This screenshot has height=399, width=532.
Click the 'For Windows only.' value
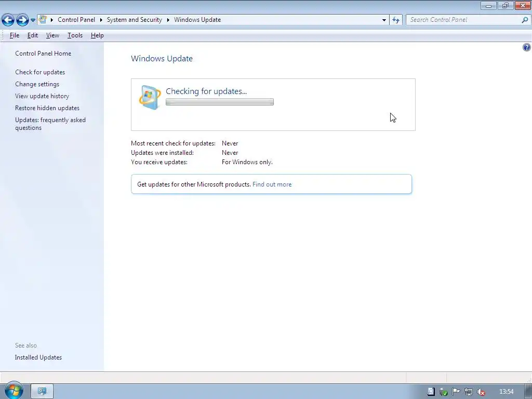[247, 162]
